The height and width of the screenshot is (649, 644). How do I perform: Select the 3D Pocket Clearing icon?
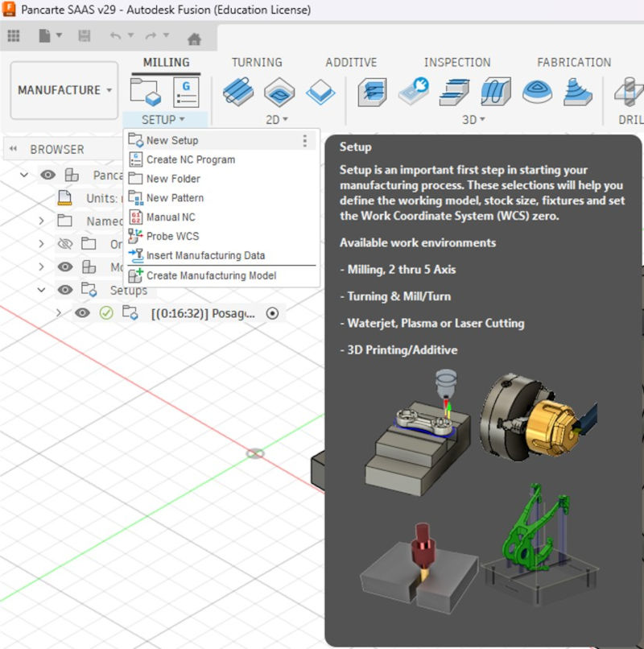[x=414, y=92]
